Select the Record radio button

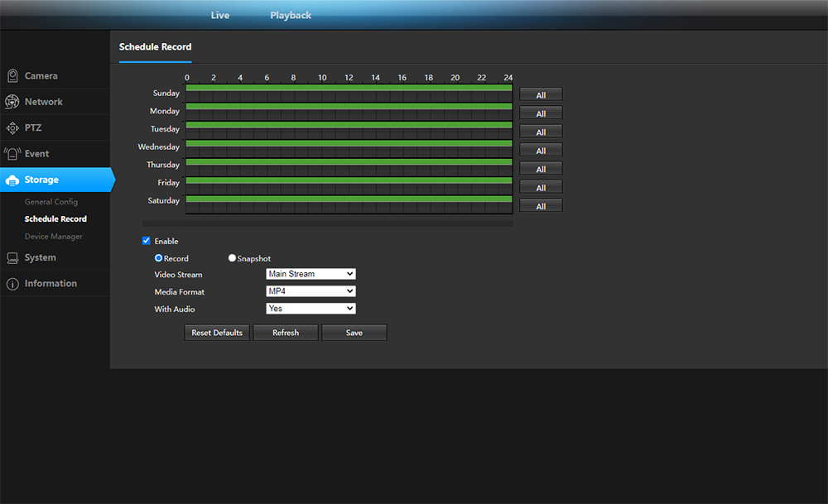pos(159,258)
